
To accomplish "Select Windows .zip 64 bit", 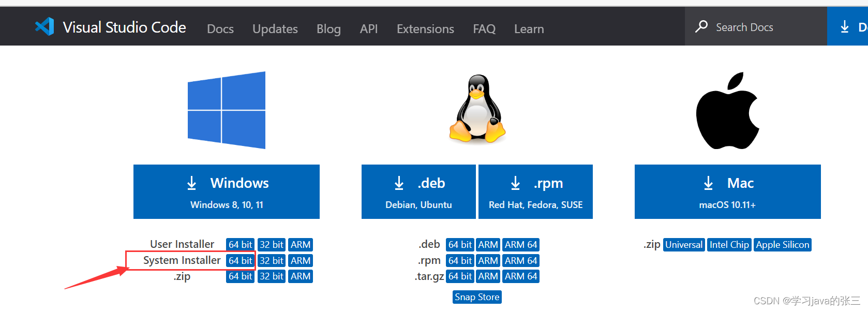I will [x=241, y=276].
